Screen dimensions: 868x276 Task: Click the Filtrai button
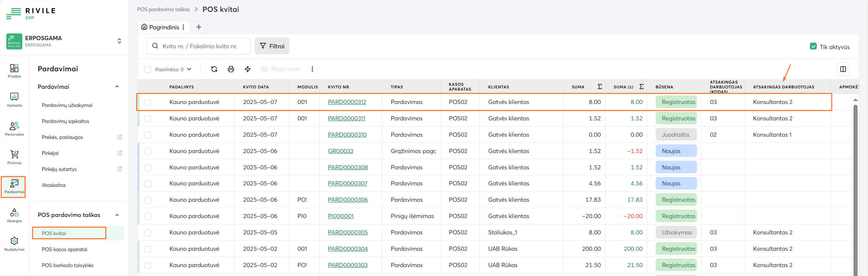tap(272, 46)
